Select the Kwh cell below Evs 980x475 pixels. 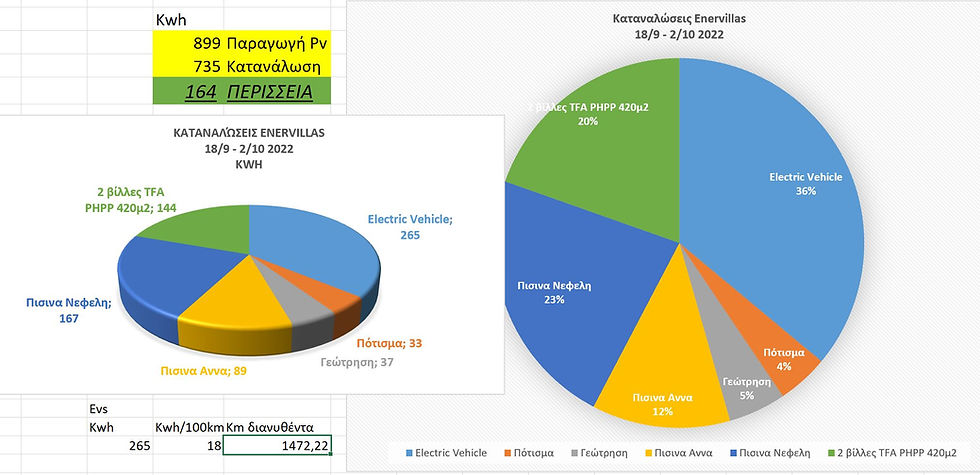(x=120, y=427)
